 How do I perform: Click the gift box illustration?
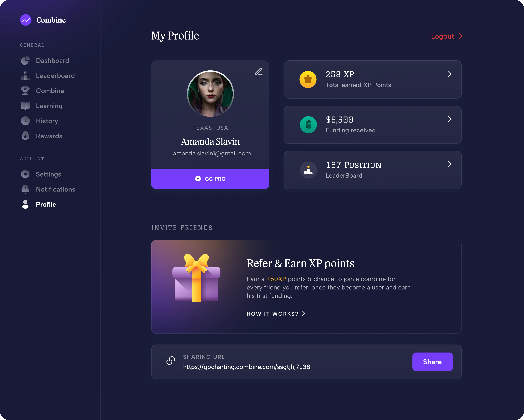pyautogui.click(x=196, y=278)
